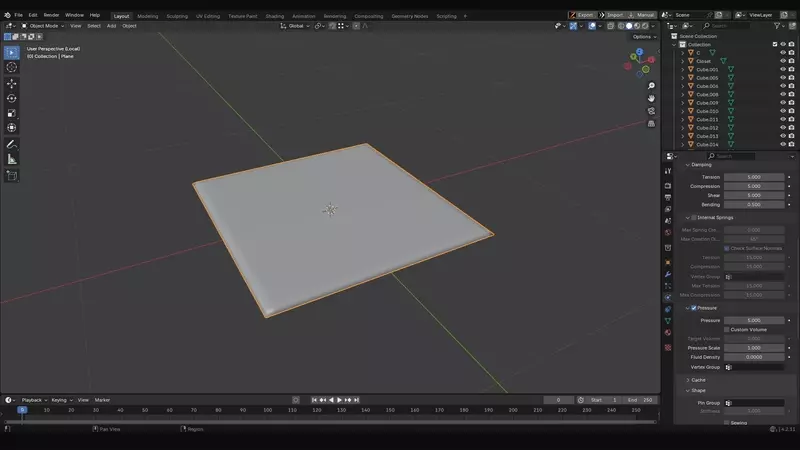
Task: Open the Object Data green triangle tab
Action: pyautogui.click(x=668, y=321)
